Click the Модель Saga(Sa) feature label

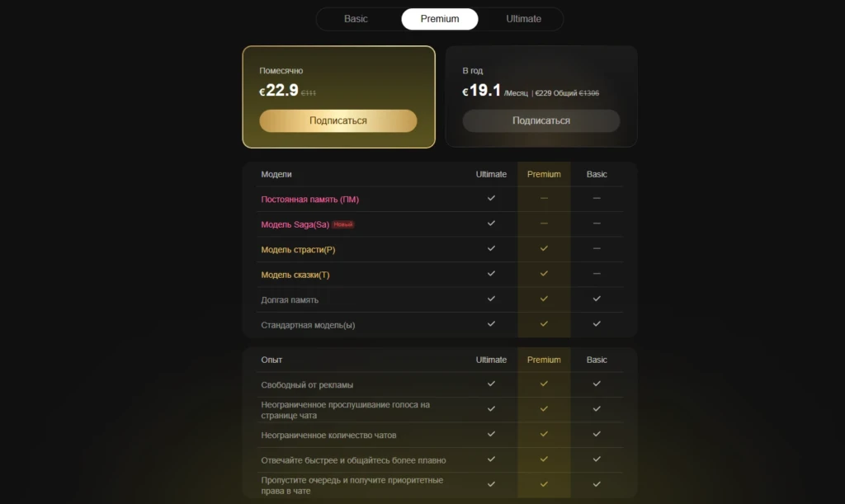295,224
